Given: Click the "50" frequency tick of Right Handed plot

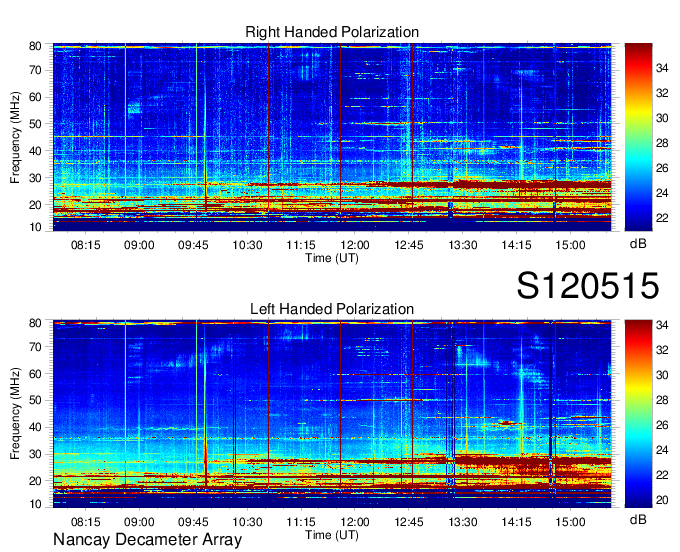Looking at the screenshot, I should pos(35,124).
